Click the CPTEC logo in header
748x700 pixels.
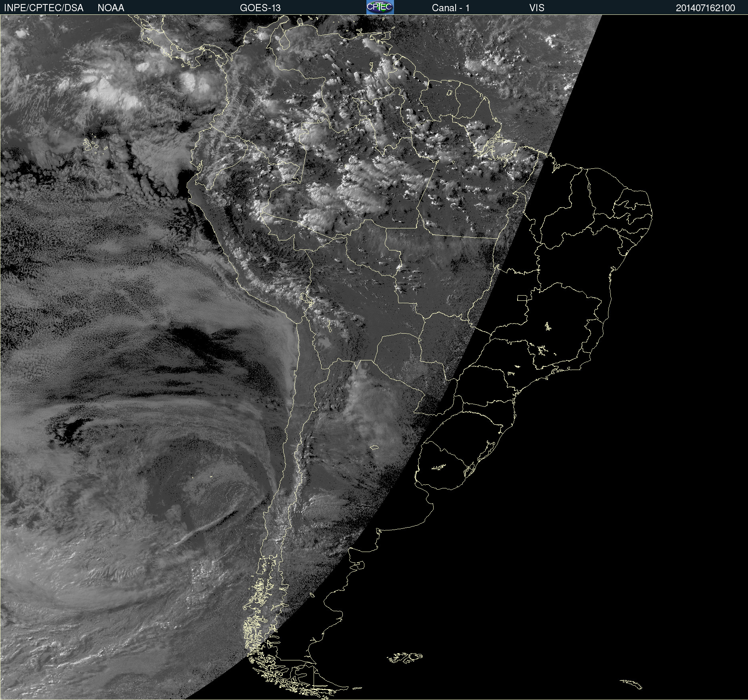click(x=380, y=7)
